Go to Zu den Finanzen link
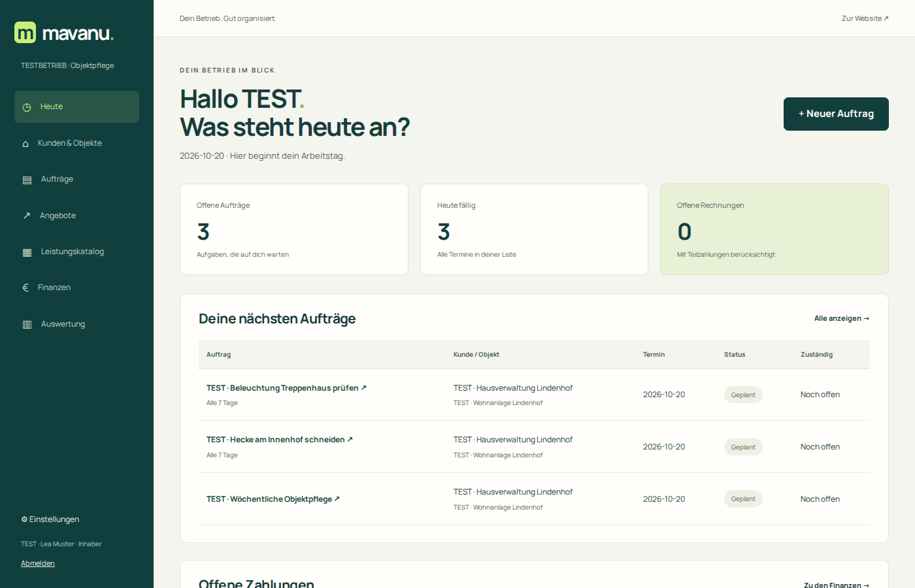 click(837, 585)
